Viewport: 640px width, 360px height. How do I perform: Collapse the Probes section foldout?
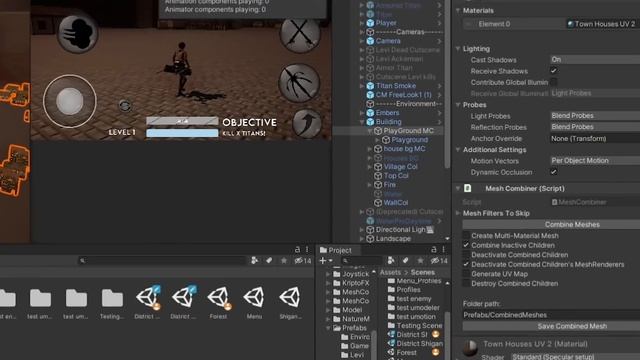click(458, 105)
